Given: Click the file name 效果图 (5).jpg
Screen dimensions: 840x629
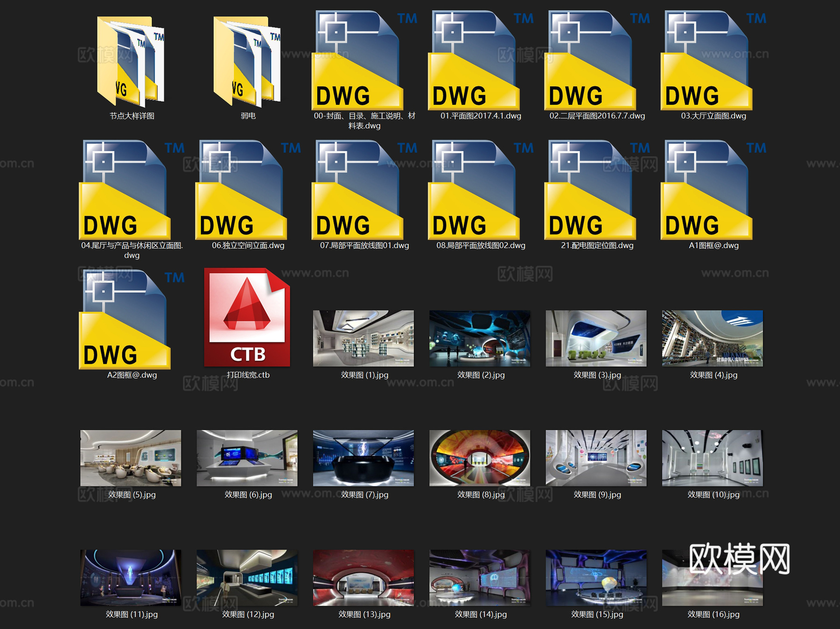Looking at the screenshot, I should coord(132,495).
